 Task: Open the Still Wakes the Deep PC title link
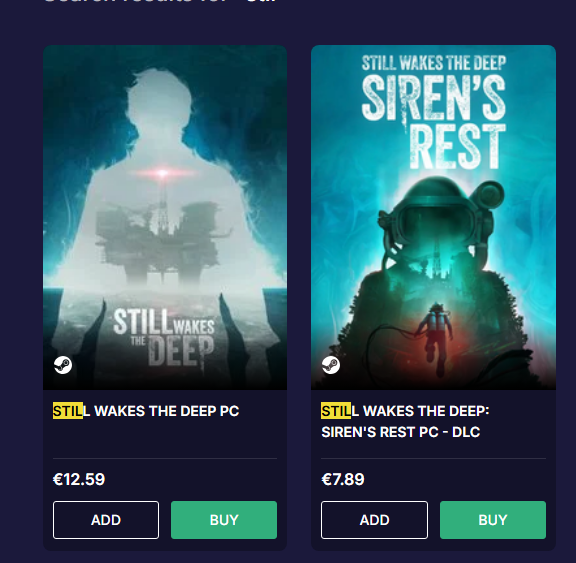(x=146, y=411)
